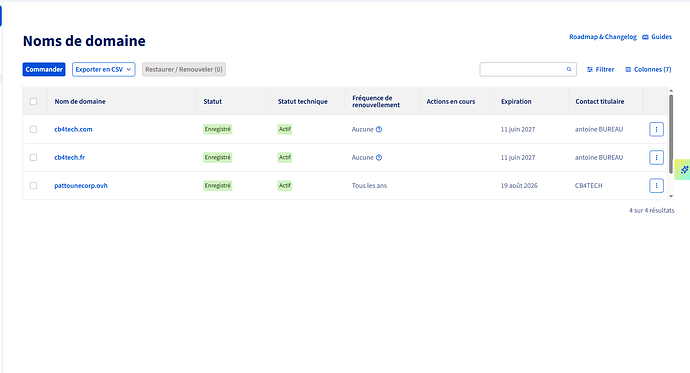Open the Guides link

coord(657,37)
